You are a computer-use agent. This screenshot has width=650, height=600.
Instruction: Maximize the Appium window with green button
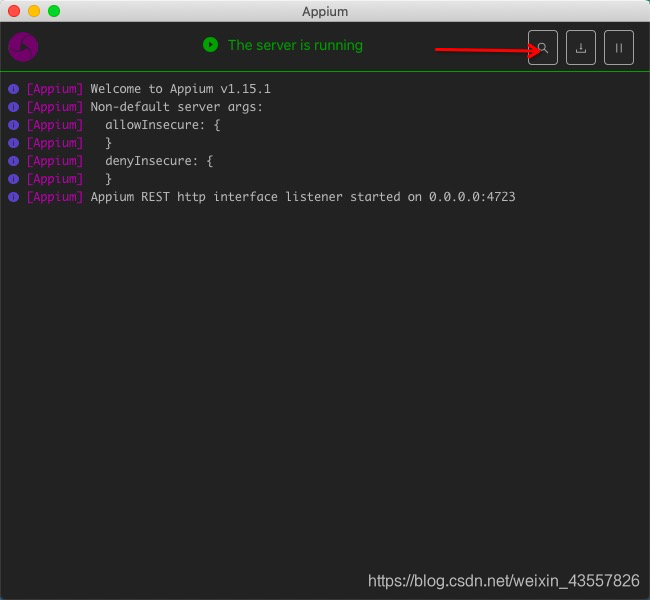54,11
